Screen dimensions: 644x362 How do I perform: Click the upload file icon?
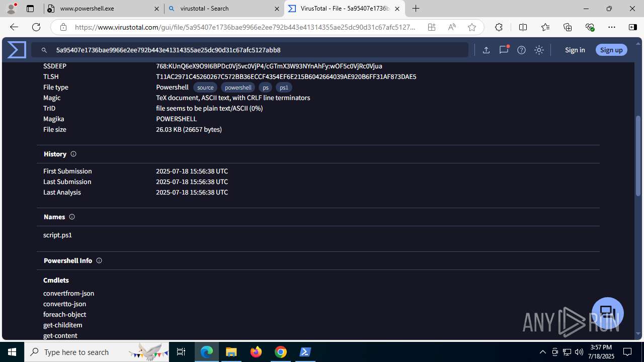tap(486, 50)
